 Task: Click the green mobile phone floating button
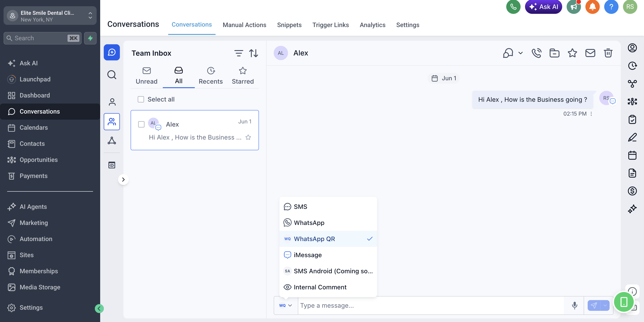tap(624, 302)
